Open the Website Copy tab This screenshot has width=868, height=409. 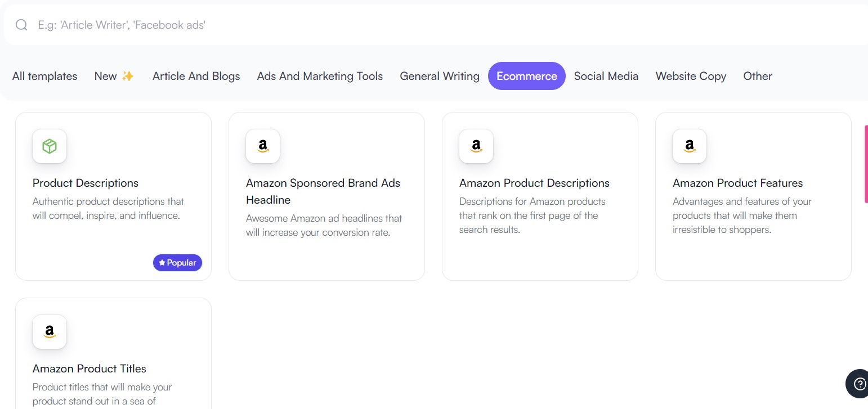click(x=691, y=76)
